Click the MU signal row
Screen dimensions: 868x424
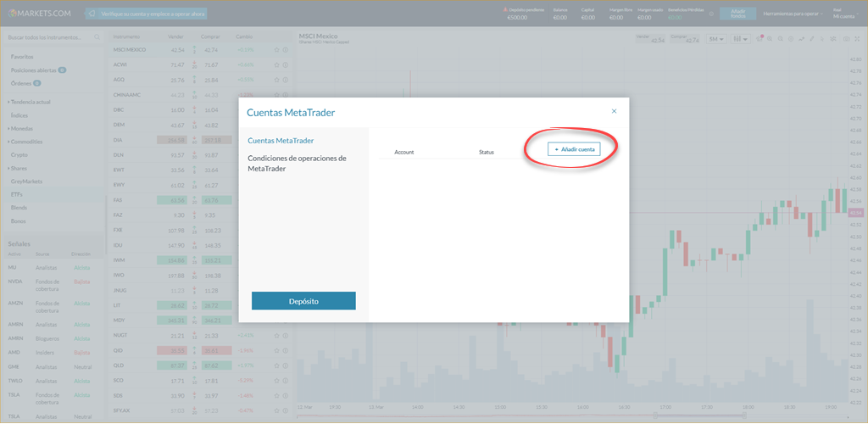53,268
